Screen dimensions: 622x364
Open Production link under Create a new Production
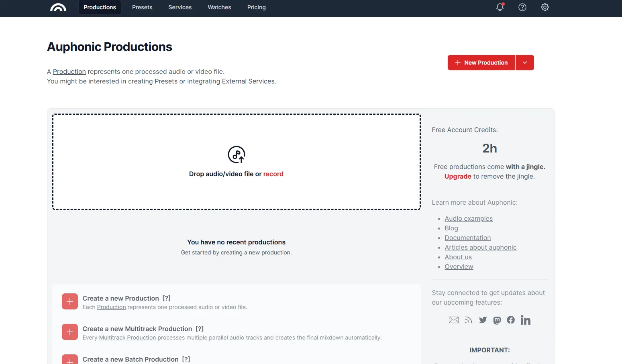click(112, 307)
